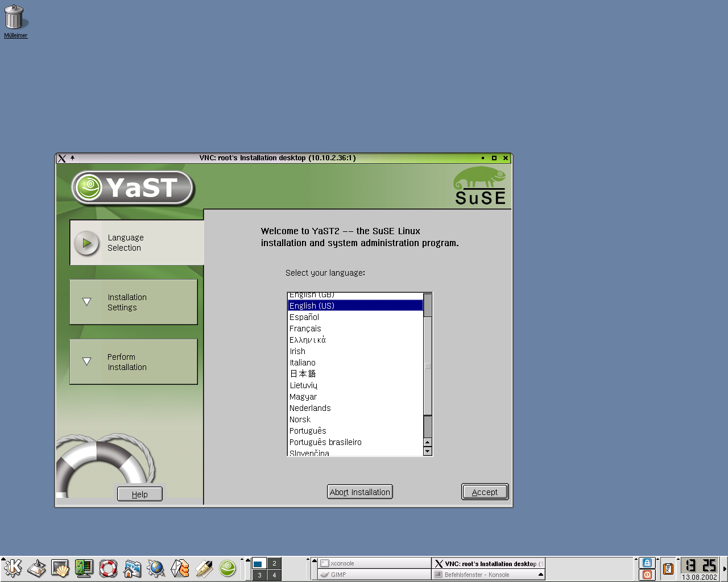
Task: Switch to virtual desktop 3
Action: click(x=259, y=575)
